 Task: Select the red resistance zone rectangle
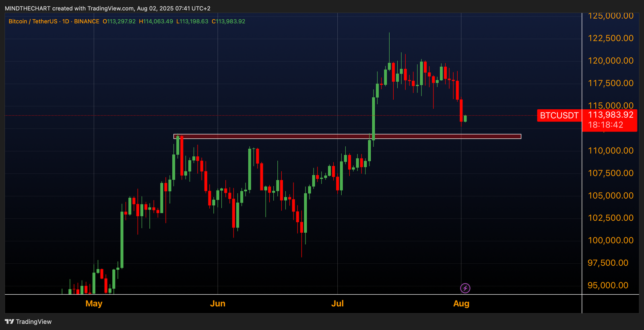[347, 137]
